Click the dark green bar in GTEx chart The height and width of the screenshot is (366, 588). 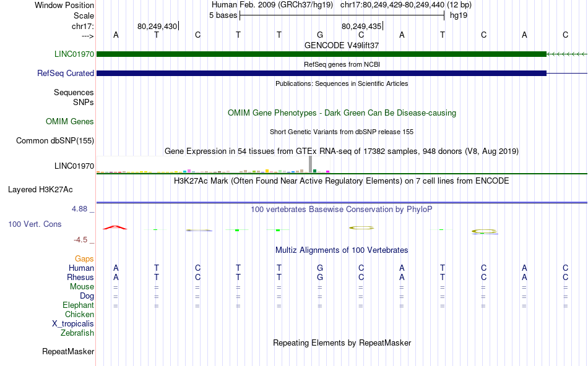tap(315, 171)
